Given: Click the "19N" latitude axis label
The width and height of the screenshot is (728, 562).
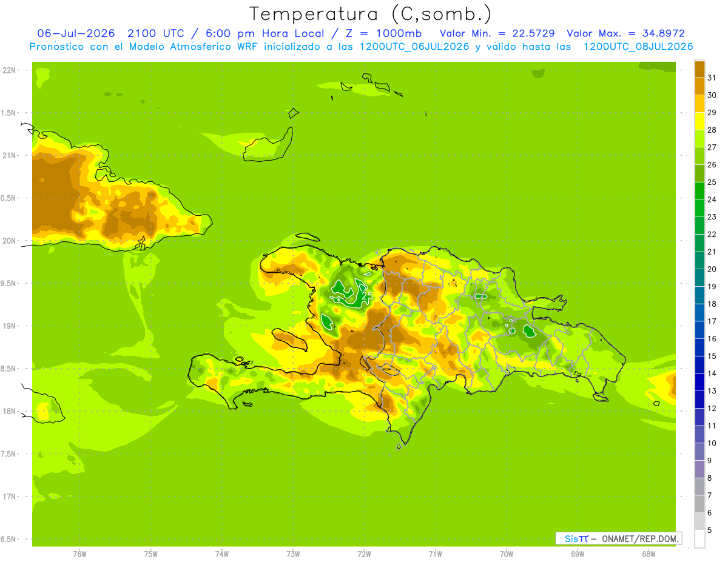Looking at the screenshot, I should coord(10,326).
